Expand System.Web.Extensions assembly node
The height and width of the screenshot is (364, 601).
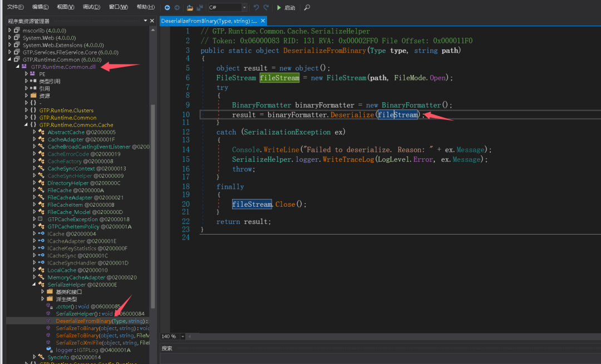point(9,45)
